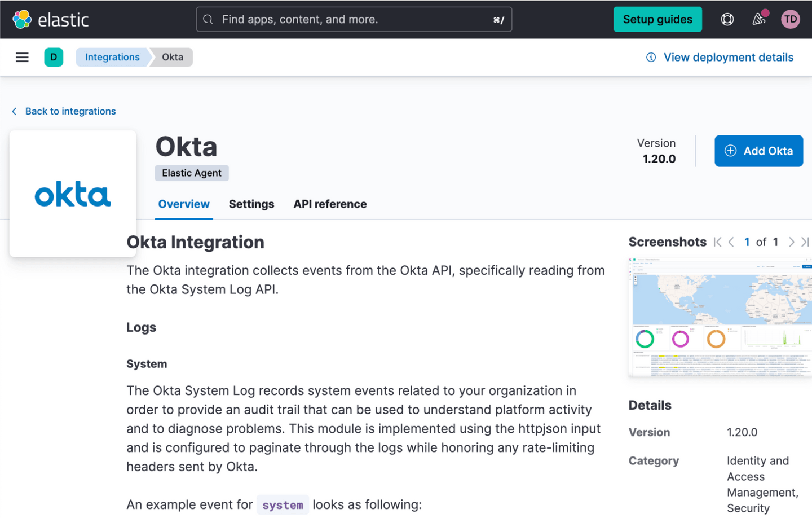Open the help menu via life buoy icon
The width and height of the screenshot is (812, 518).
pyautogui.click(x=727, y=19)
